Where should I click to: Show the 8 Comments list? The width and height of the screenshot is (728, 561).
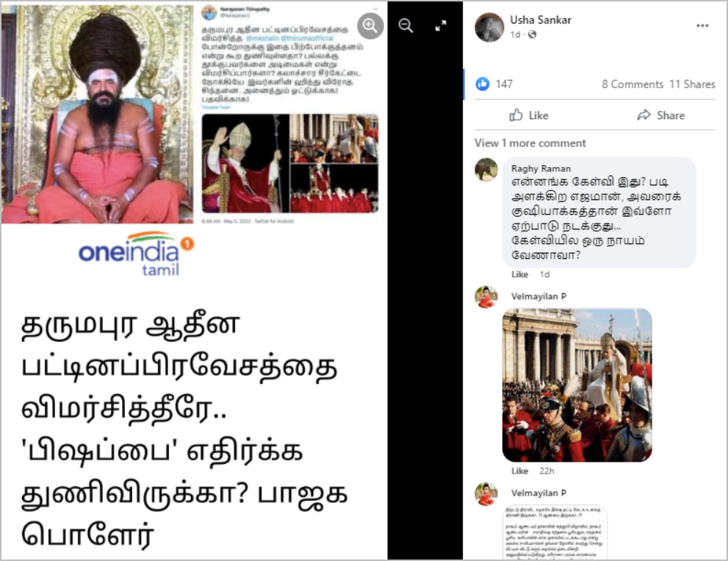[x=633, y=84]
